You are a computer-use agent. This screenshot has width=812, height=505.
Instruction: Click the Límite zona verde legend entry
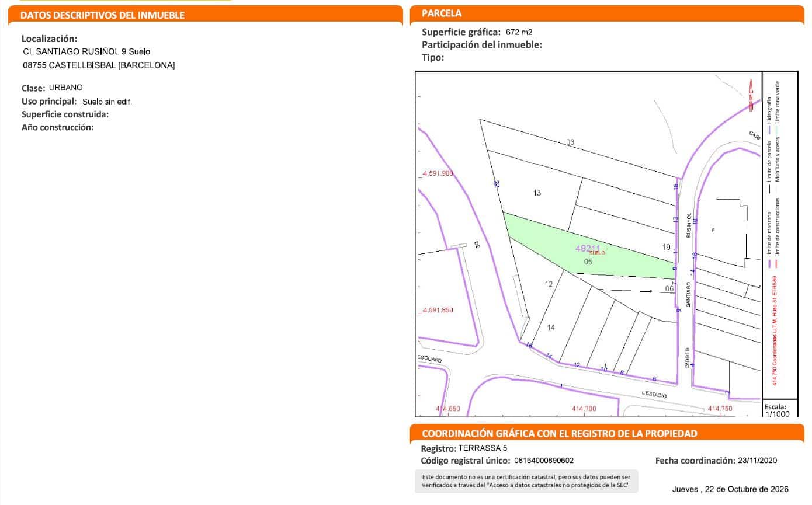778,106
